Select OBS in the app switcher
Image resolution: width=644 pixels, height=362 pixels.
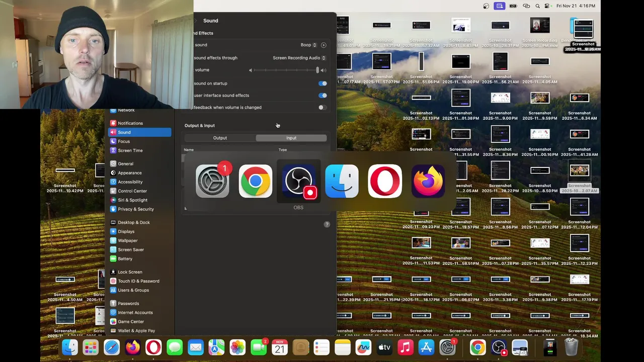point(299,181)
